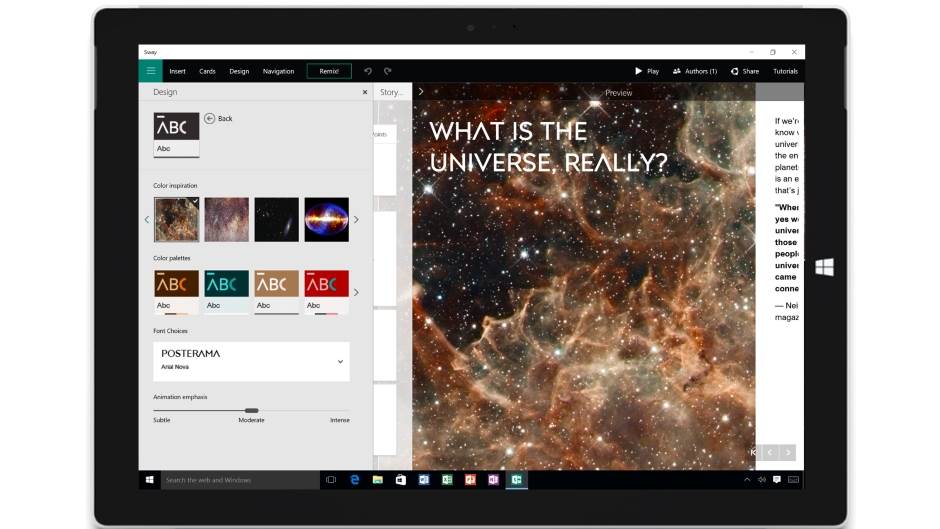Set animation emphasis to Subtle
940x529 pixels.
(x=162, y=420)
